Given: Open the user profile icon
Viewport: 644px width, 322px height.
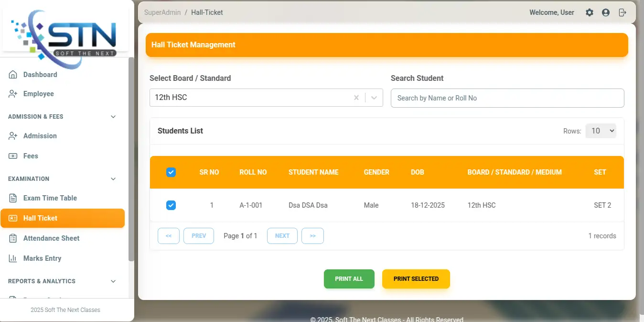Looking at the screenshot, I should 606,13.
